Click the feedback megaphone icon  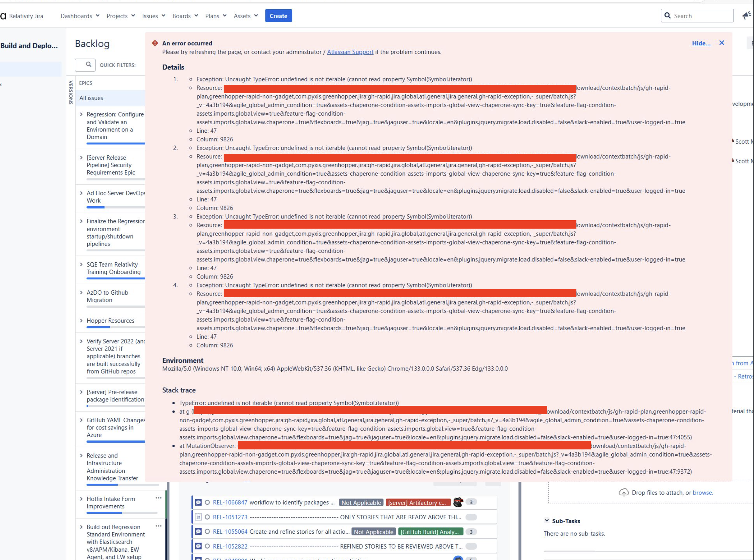747,16
